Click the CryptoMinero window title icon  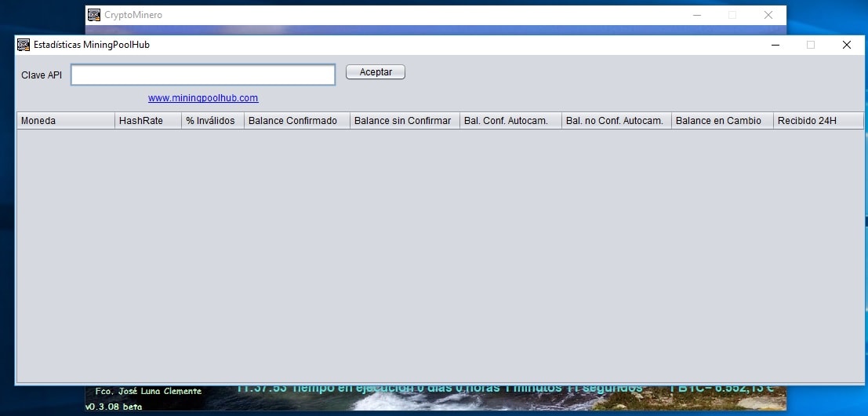[94, 15]
